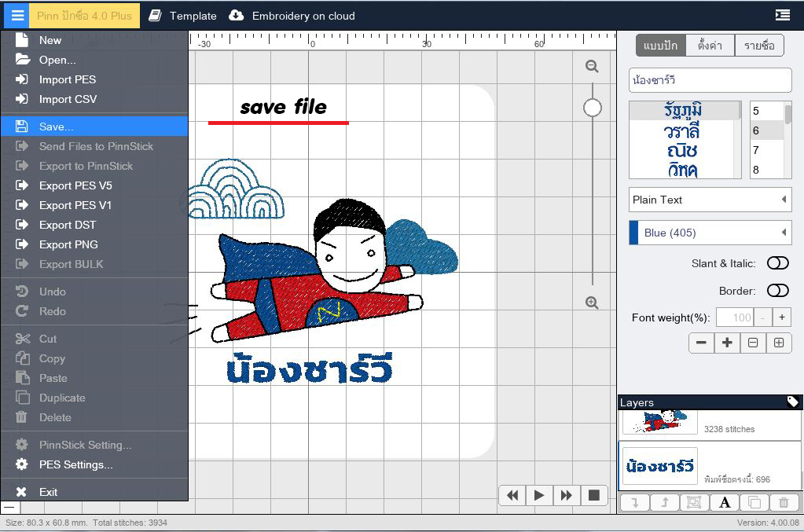Zoom in using bottom magnifier icon
Viewport: 804px width, 532px height.
pos(593,303)
